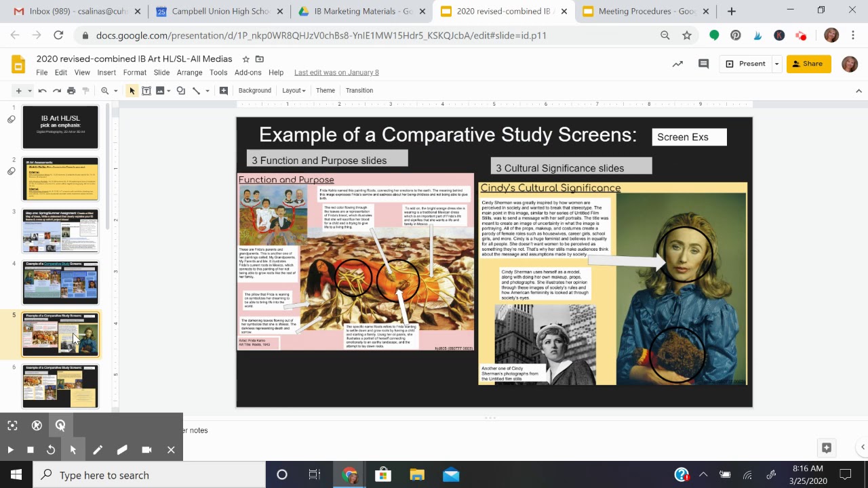Click the Move to folder icon
The image size is (868, 488).
pos(260,59)
